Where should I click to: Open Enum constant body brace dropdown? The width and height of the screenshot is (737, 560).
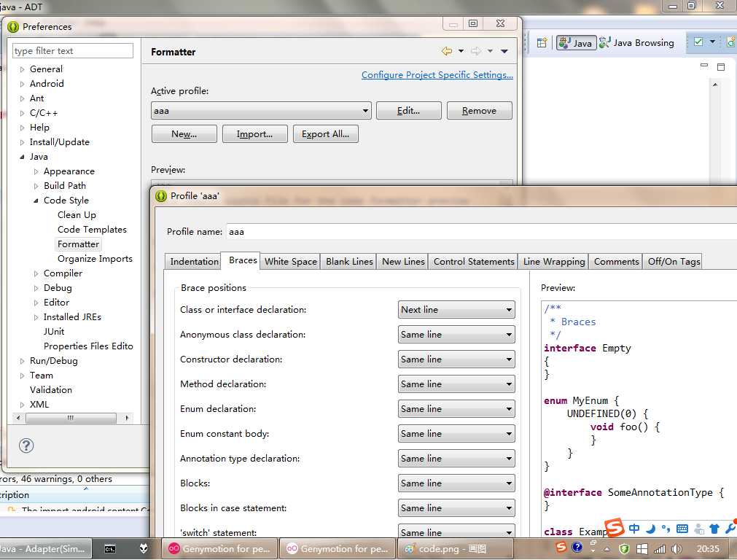click(x=456, y=434)
